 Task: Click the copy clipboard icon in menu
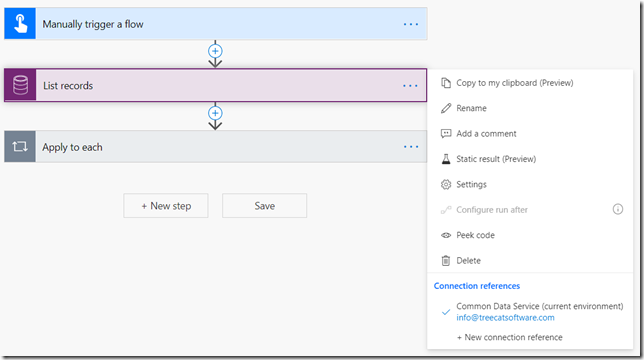click(x=446, y=83)
